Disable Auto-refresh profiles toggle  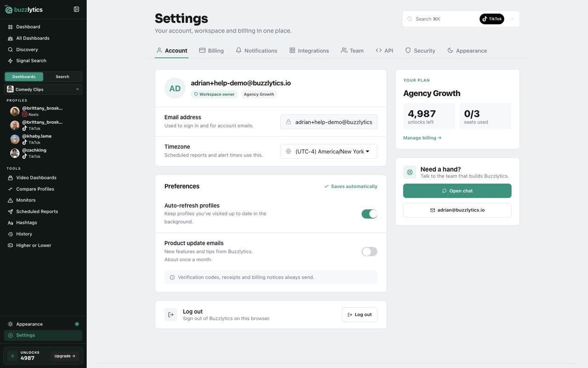click(x=369, y=214)
